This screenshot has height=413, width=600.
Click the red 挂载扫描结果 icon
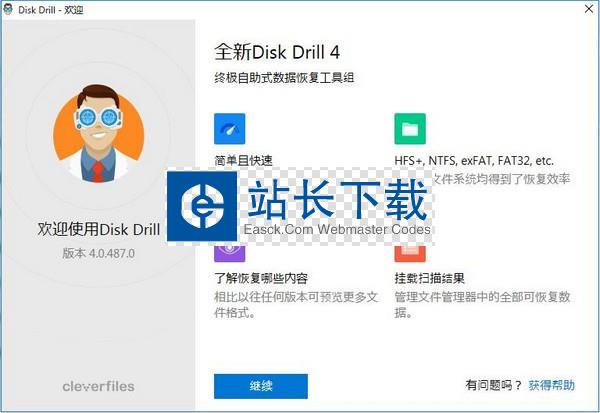410,253
